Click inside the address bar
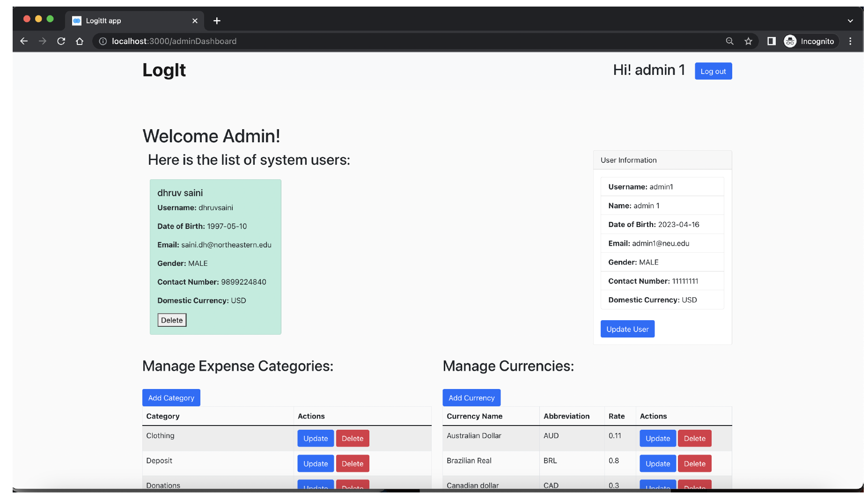This screenshot has width=868, height=499. pos(328,41)
